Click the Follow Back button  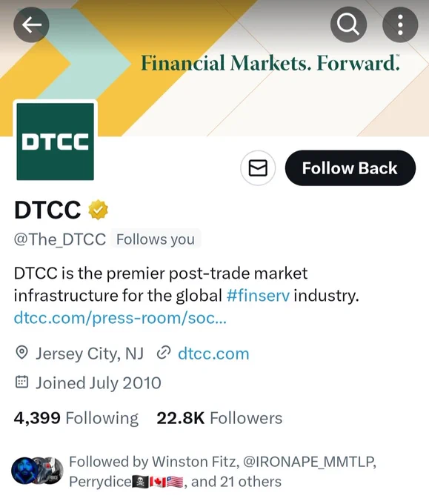[x=350, y=168]
